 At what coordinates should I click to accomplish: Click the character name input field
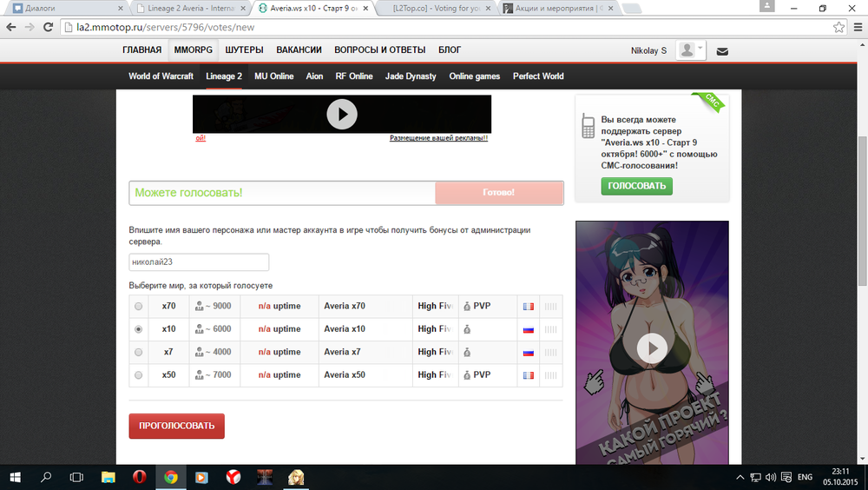(199, 262)
